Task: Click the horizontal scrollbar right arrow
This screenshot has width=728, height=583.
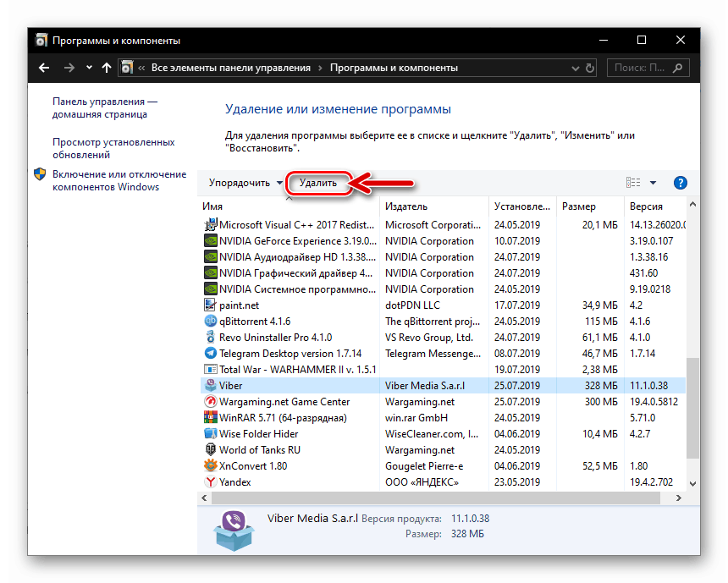Action: (x=679, y=498)
